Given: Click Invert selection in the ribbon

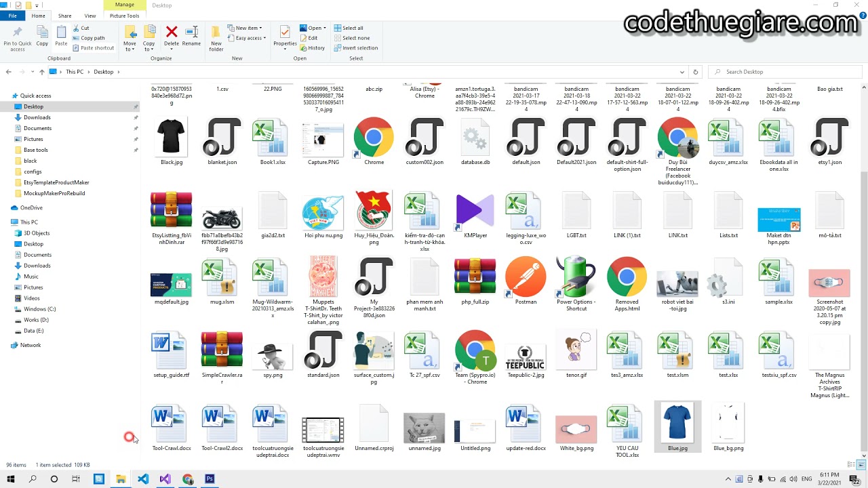Looking at the screenshot, I should [356, 48].
